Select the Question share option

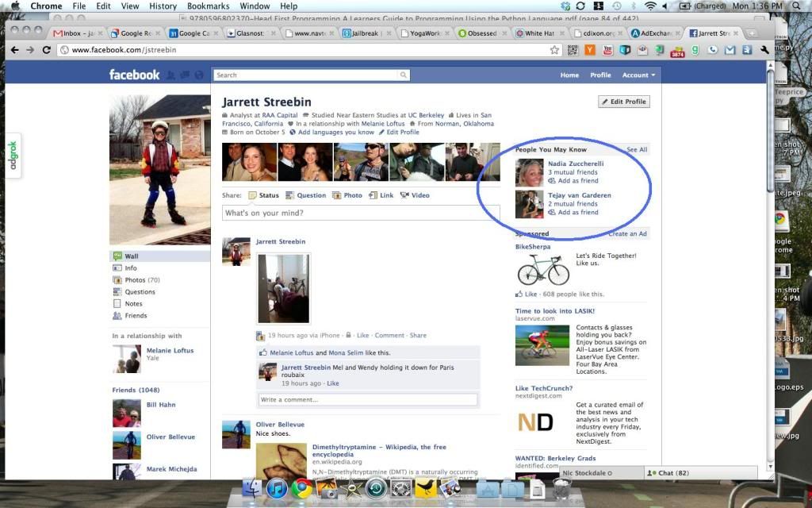point(305,195)
